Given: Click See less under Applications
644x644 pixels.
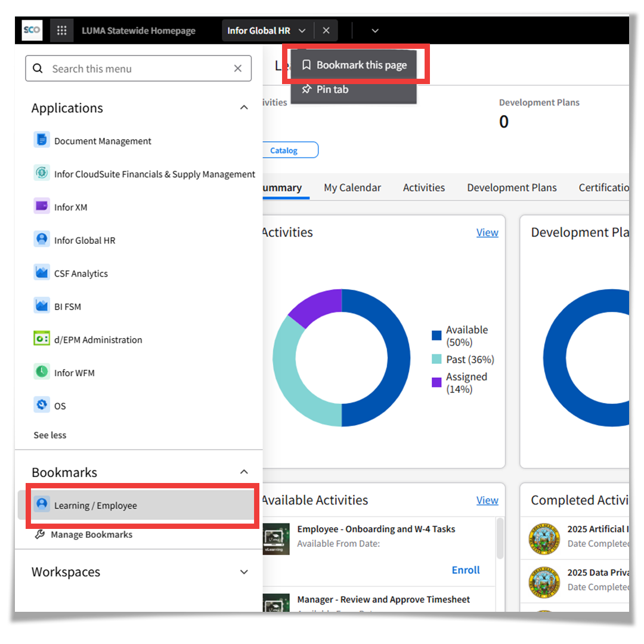Looking at the screenshot, I should point(49,435).
